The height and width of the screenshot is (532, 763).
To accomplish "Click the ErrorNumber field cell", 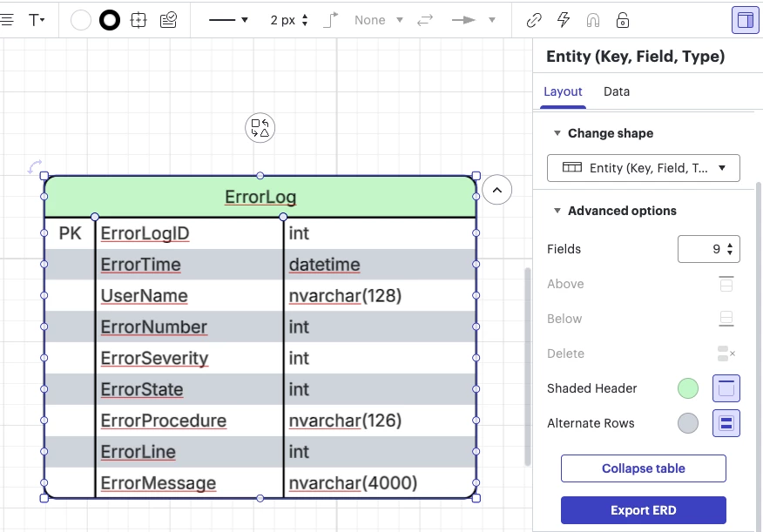I will [189, 327].
